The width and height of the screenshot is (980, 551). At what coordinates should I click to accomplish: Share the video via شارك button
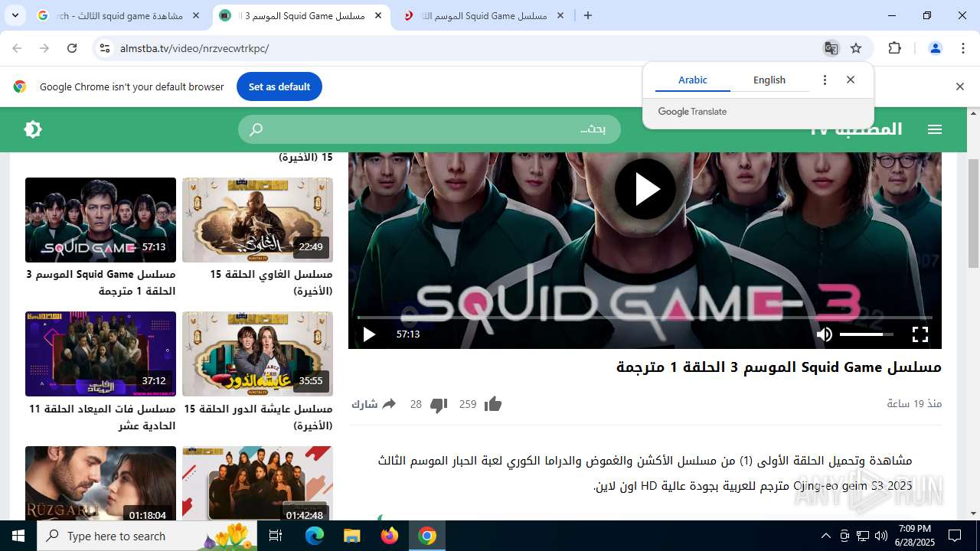click(x=374, y=404)
